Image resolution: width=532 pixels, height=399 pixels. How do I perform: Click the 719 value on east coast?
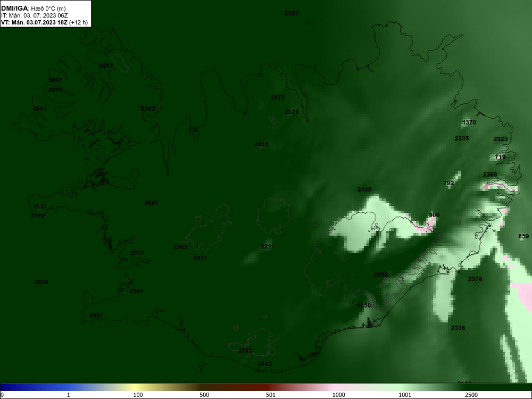click(500, 157)
